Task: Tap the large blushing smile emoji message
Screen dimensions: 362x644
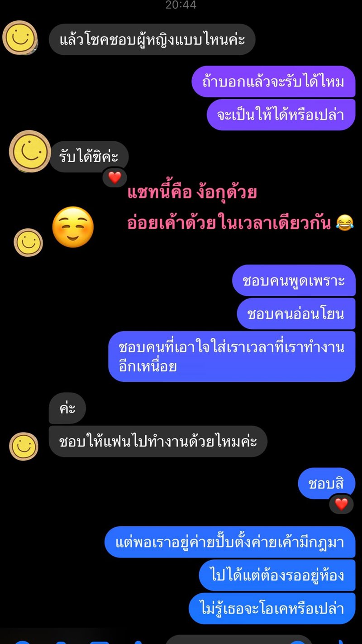Action: tap(73, 227)
